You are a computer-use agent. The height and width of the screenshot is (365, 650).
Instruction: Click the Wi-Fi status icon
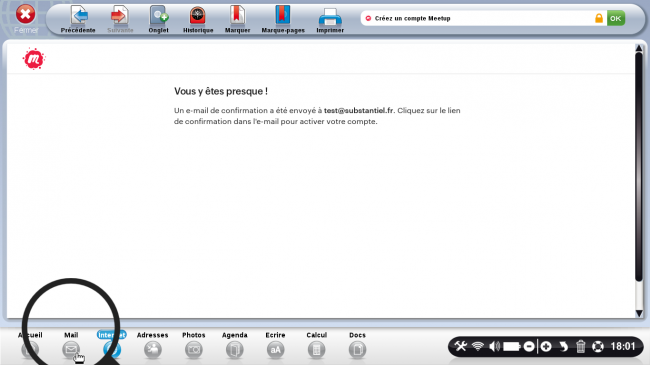(478, 346)
